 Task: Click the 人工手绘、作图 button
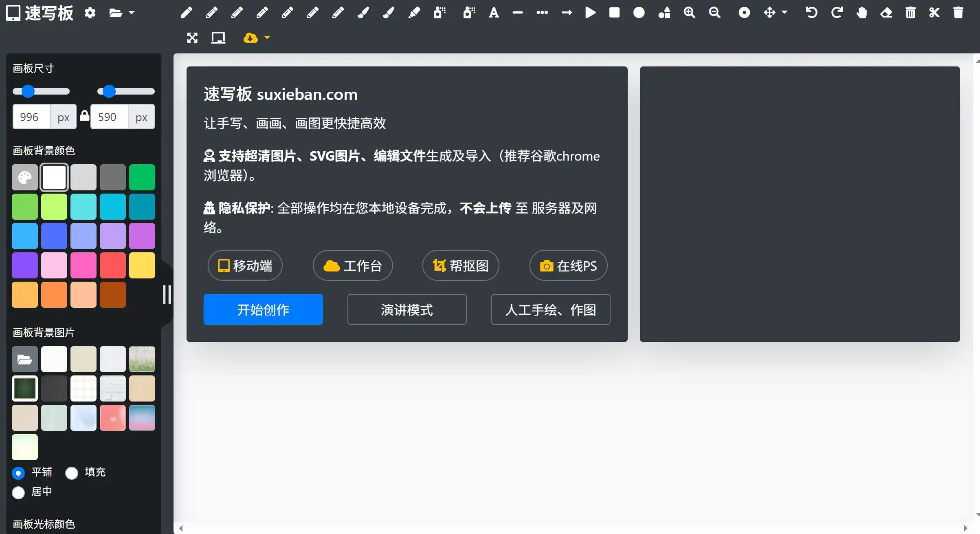551,309
